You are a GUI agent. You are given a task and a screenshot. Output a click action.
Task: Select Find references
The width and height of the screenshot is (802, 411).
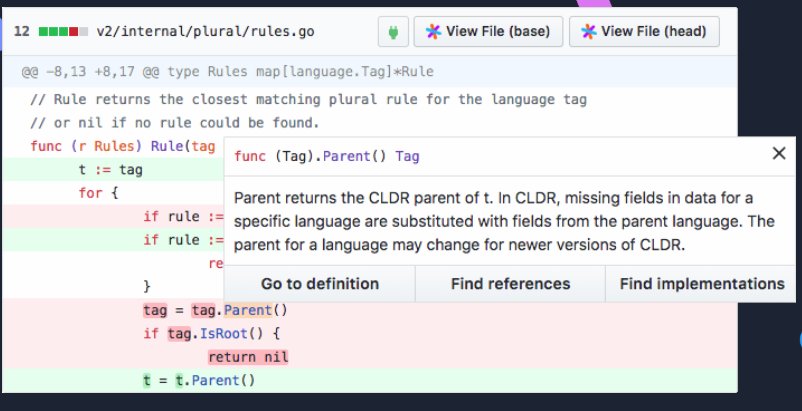coord(510,284)
